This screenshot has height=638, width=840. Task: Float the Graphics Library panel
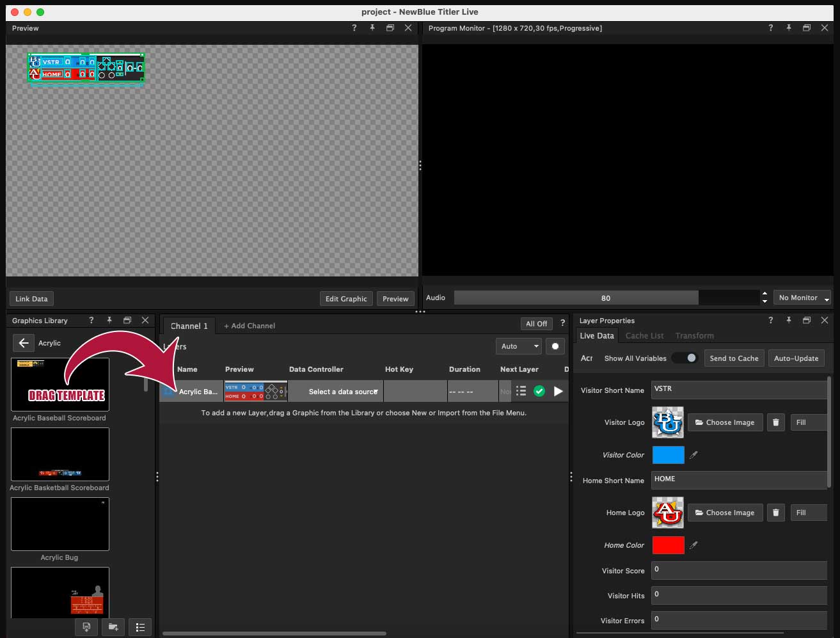127,320
